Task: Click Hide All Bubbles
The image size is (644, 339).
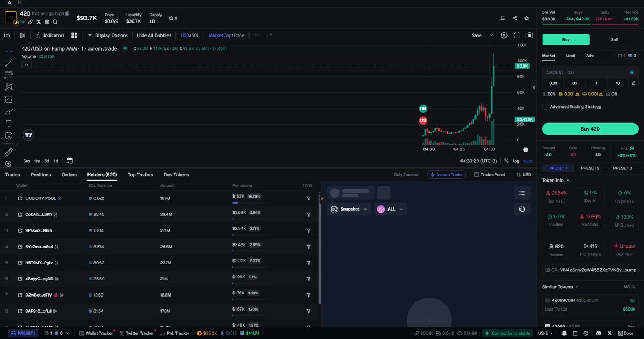Action: pos(154,35)
